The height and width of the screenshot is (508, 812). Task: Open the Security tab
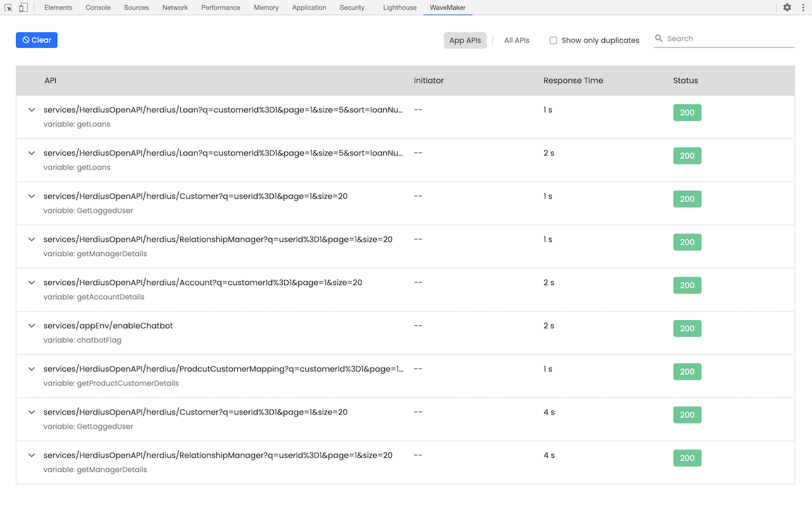[x=352, y=8]
